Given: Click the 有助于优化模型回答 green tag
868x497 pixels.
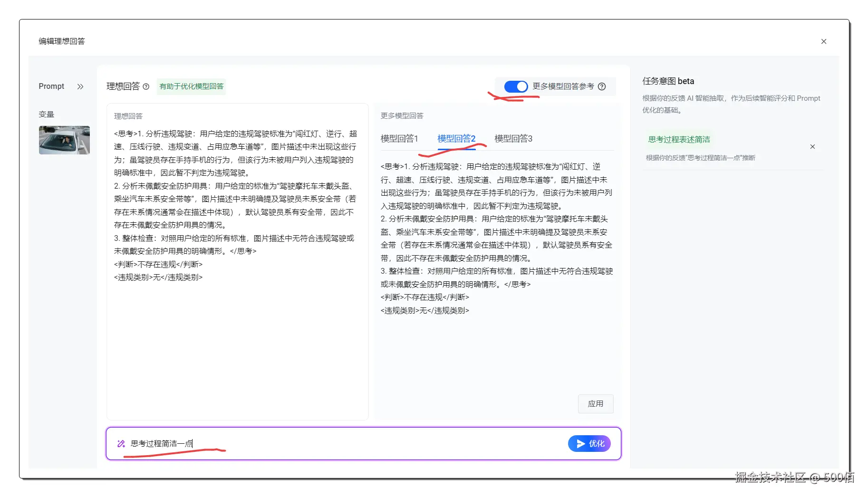Looking at the screenshot, I should click(192, 86).
